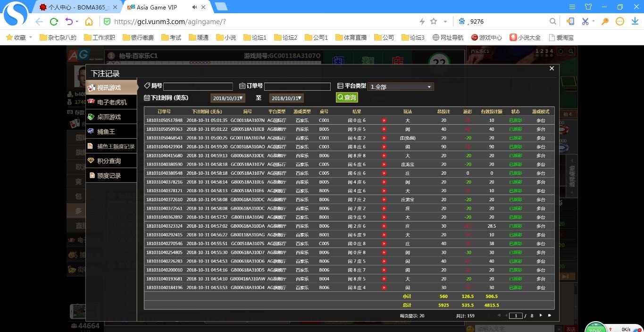Open the 工作求职 bookmark folder
Screen dimensions: 644x332
click(100, 37)
